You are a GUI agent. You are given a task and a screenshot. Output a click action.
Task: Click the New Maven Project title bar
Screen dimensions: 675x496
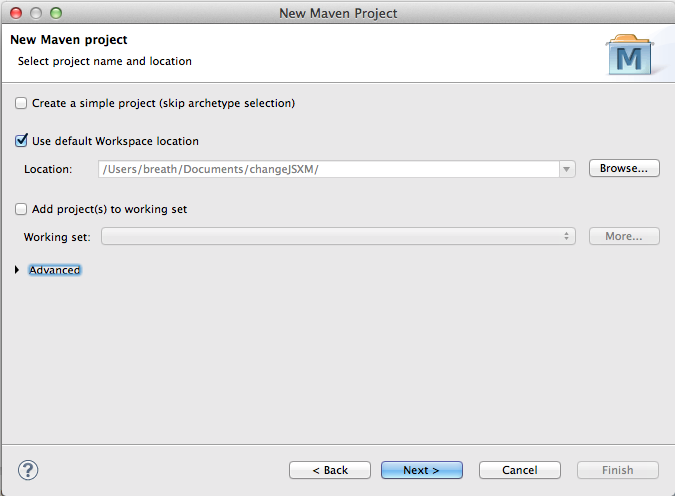tap(338, 13)
